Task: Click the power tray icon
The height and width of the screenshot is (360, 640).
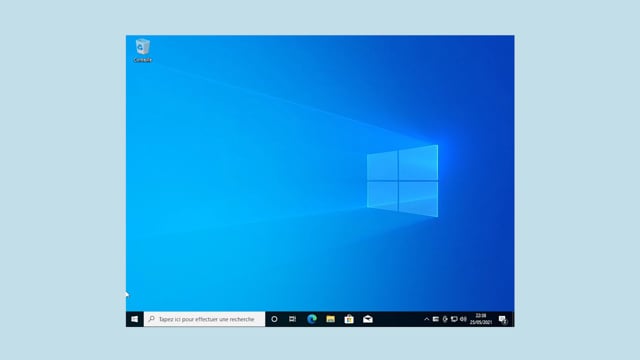Action: click(445, 319)
